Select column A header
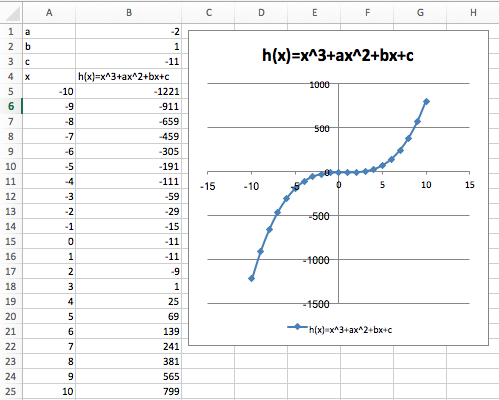 click(49, 13)
